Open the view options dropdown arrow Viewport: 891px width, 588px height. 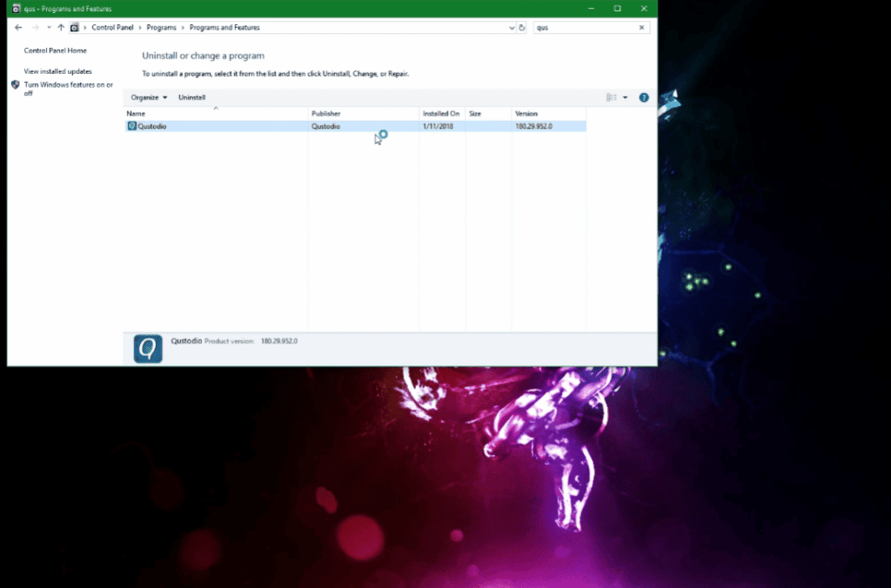tap(624, 97)
